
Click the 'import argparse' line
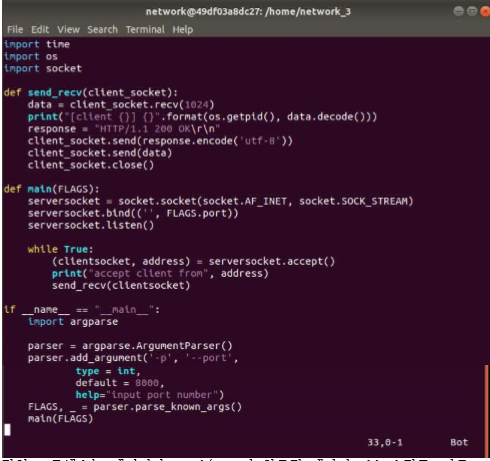click(x=73, y=322)
